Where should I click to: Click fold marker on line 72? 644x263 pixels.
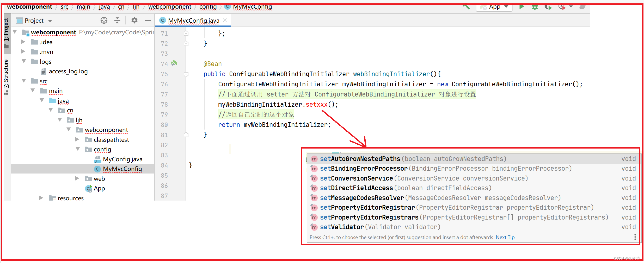pyautogui.click(x=186, y=43)
